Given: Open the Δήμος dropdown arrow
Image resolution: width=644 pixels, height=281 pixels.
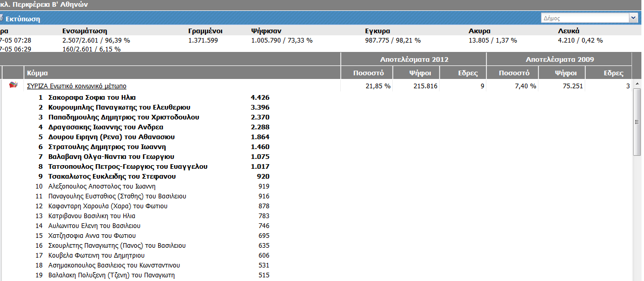Looking at the screenshot, I should click(633, 18).
